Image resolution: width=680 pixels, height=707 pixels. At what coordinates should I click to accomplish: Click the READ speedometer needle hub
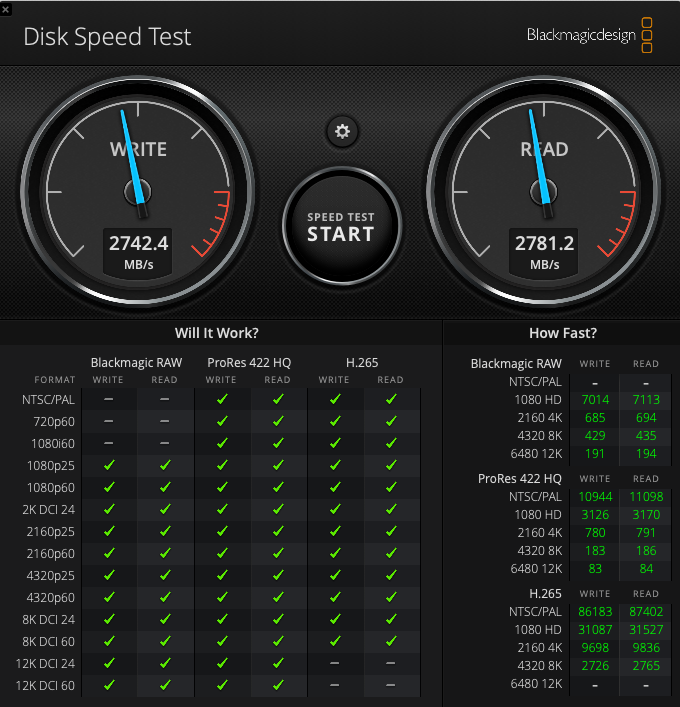point(545,191)
